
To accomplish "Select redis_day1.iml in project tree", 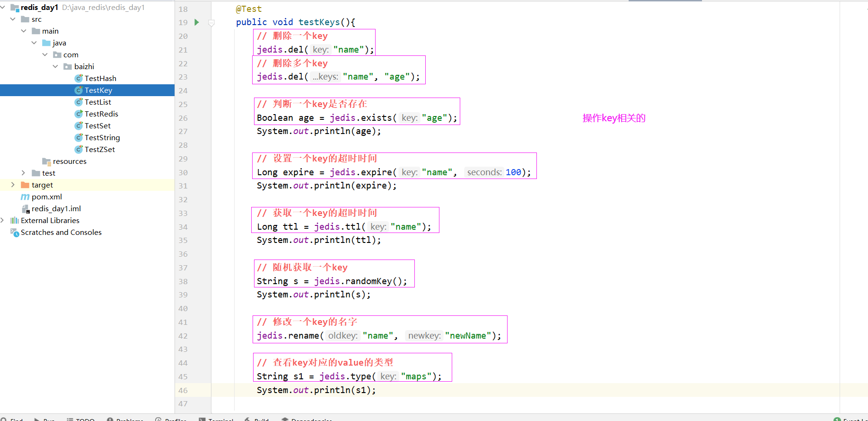I will coord(56,208).
